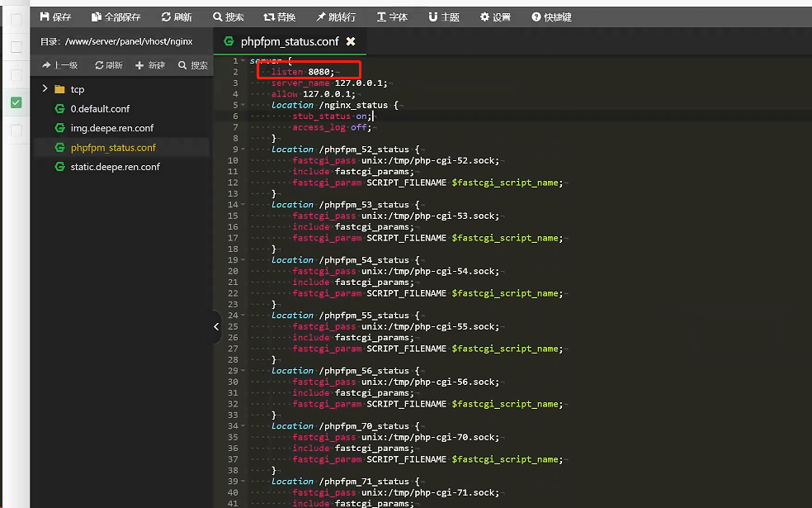The image size is (812, 508).
Task: Open 0.default.conf file
Action: (x=100, y=109)
